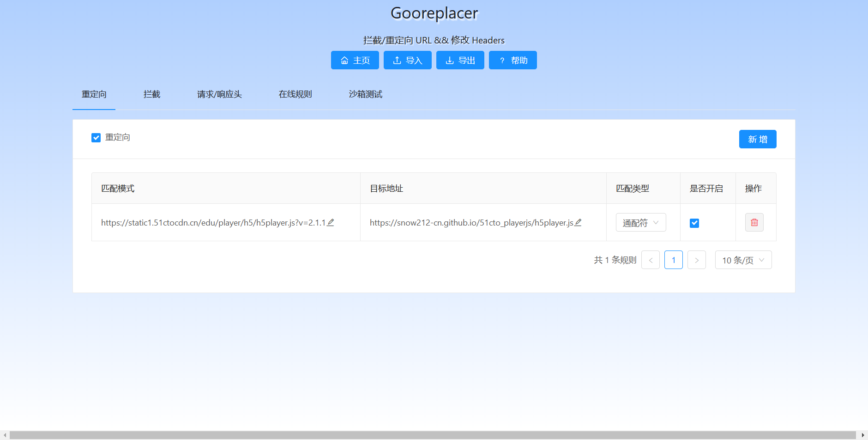Screen dimensions: 868x440
Task: Edit the target address via pencil icon
Action: tap(578, 222)
